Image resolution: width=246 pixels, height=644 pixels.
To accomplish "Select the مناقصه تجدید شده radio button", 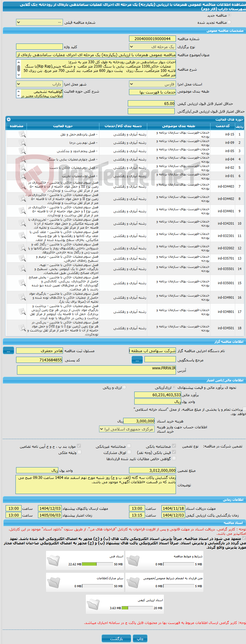I will pyautogui.click(x=229, y=22).
